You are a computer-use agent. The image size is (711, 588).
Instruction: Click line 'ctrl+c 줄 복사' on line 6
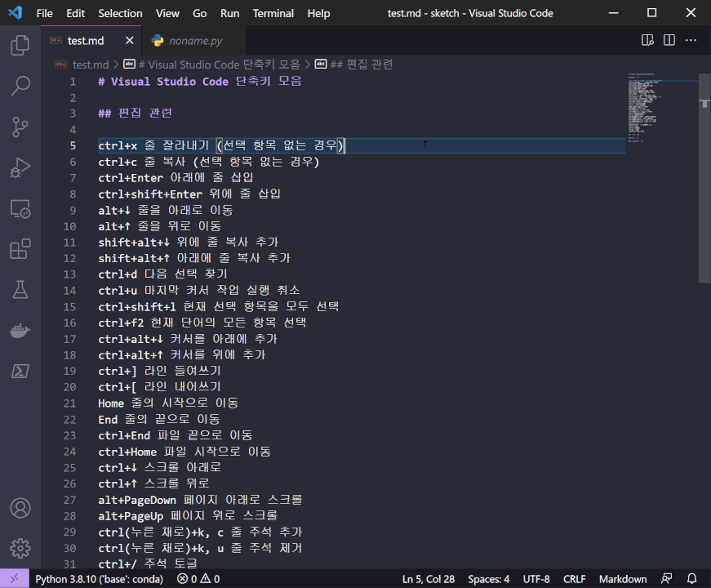point(142,162)
